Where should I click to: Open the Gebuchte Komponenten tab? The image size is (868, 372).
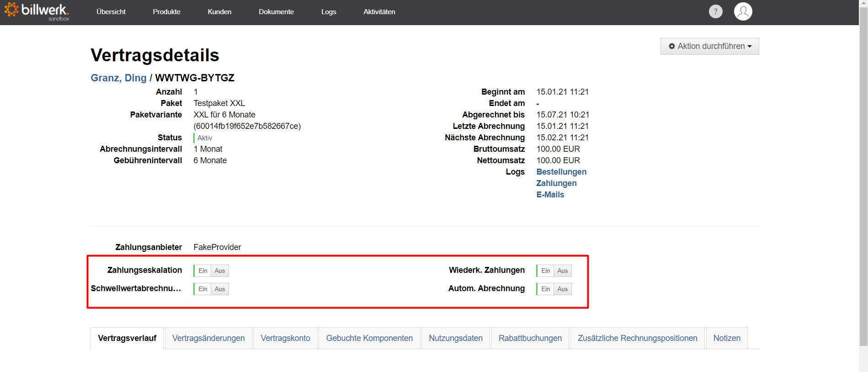369,338
